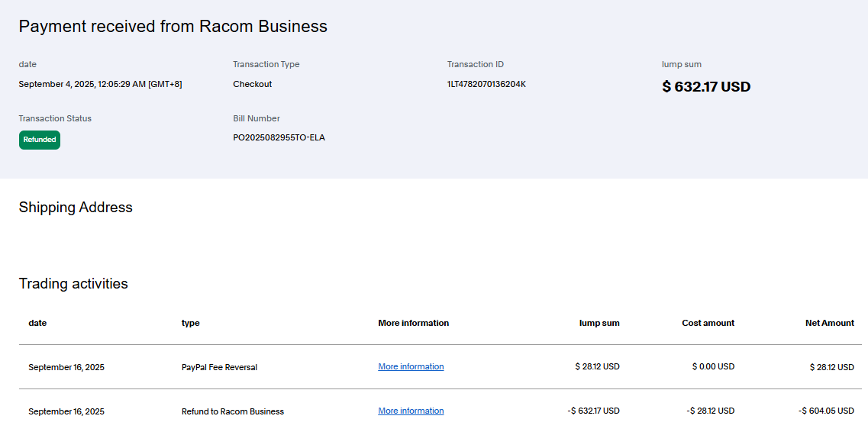Viewport: 868px width, 432px height.
Task: Select the Refund to Racom Business type cell
Action: coord(233,411)
